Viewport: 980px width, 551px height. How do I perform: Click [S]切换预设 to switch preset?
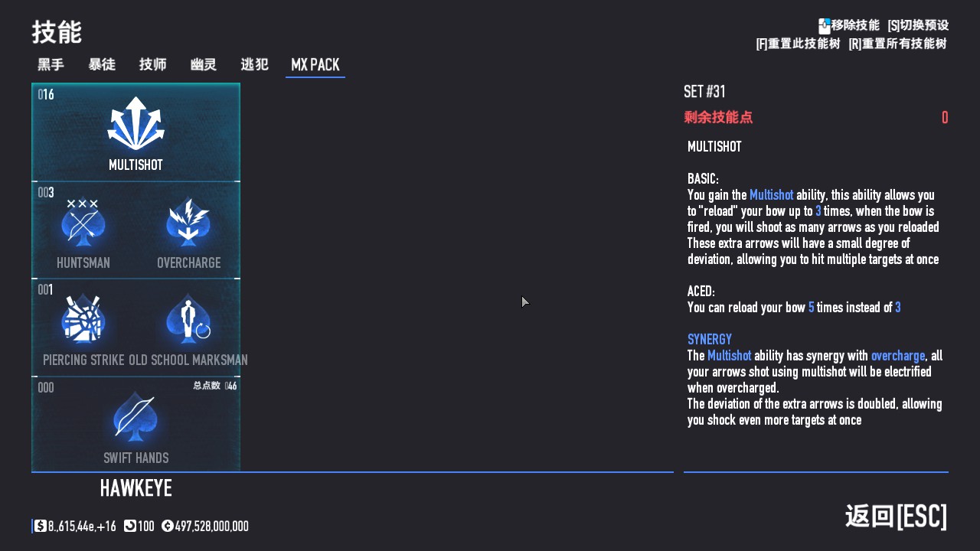918,25
